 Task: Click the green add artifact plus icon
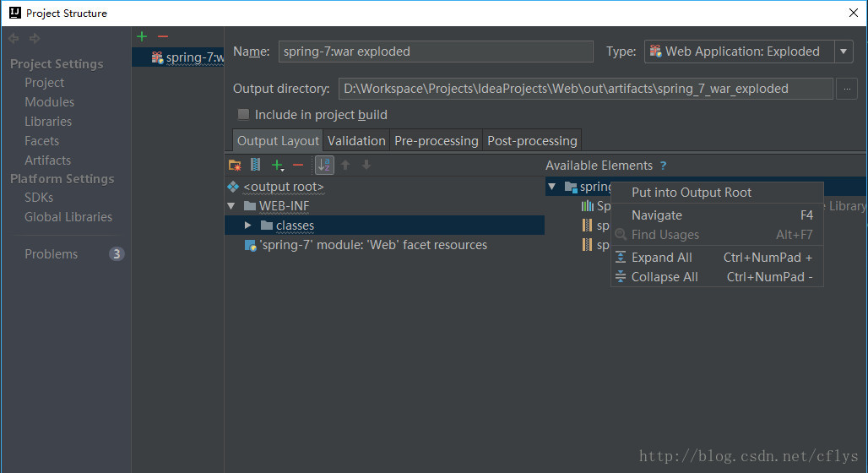[x=142, y=36]
